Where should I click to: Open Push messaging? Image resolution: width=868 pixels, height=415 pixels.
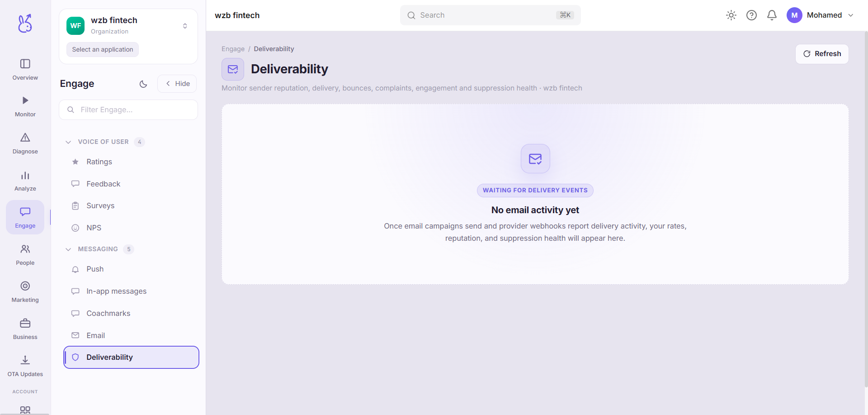(131, 269)
